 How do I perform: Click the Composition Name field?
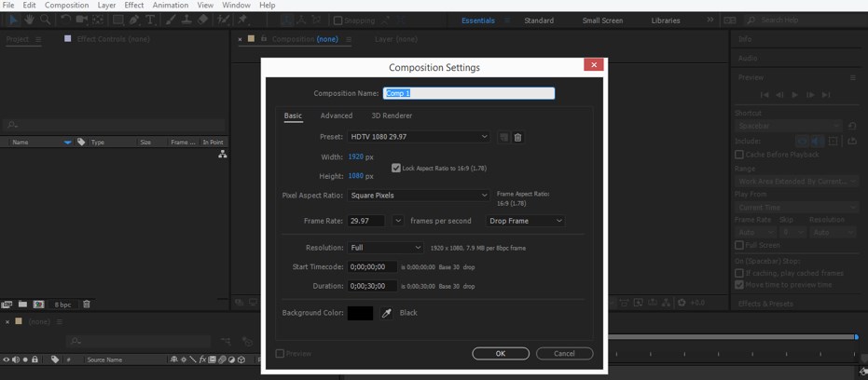469,93
